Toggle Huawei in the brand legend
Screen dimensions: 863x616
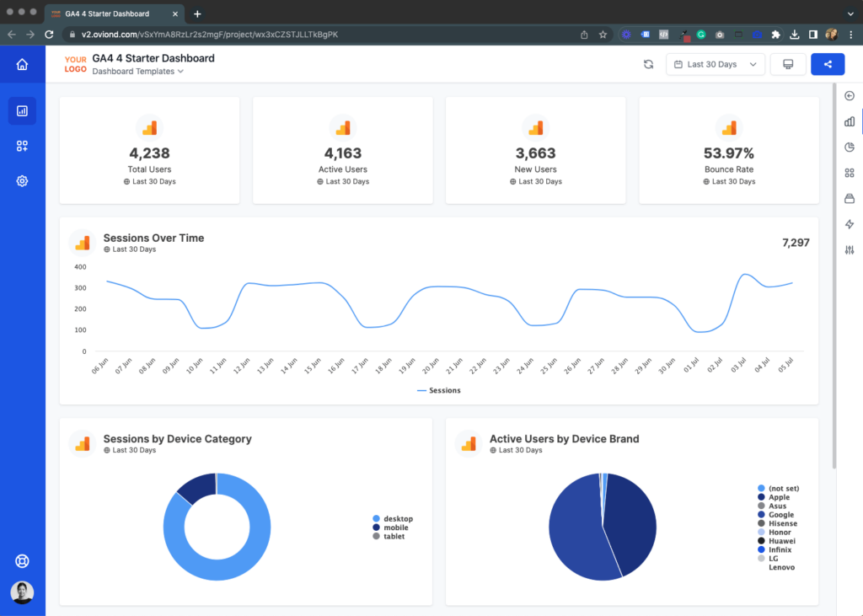(x=776, y=541)
